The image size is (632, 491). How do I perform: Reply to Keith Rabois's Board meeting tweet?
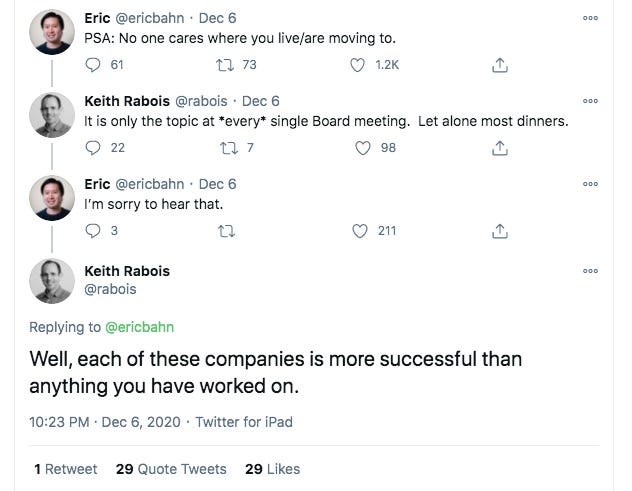pyautogui.click(x=95, y=148)
